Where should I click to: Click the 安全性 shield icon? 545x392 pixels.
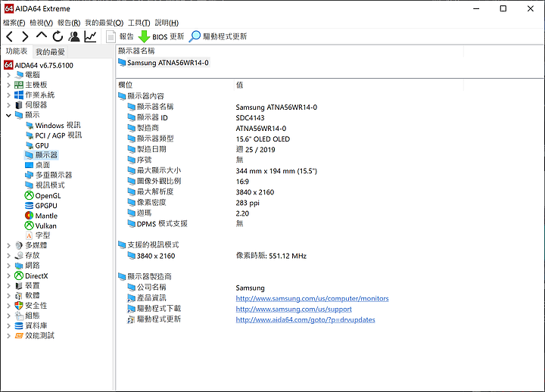pyautogui.click(x=19, y=306)
